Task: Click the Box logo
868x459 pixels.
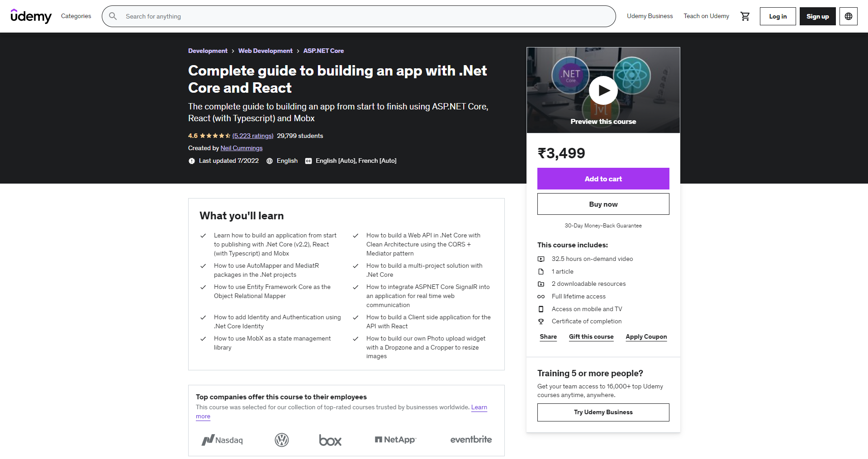Action: pos(330,440)
